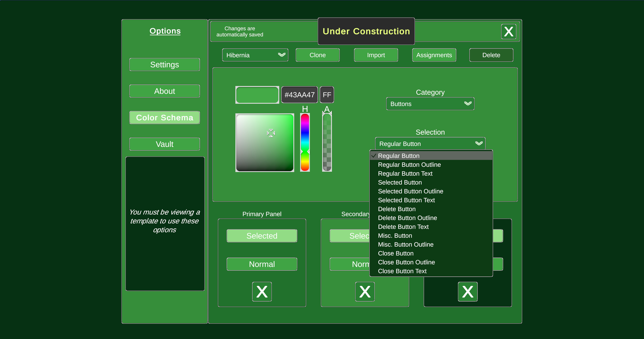644x339 pixels.
Task: Close the color schema window
Action: click(509, 31)
